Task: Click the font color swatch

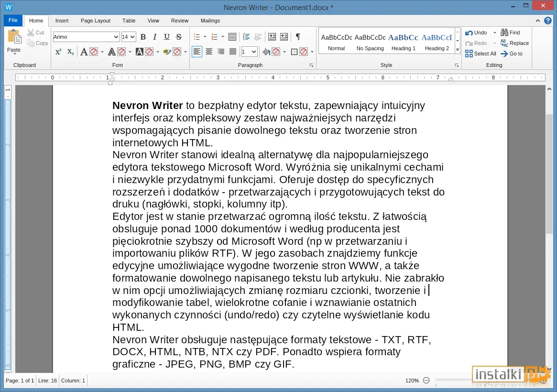Action: coord(94,52)
